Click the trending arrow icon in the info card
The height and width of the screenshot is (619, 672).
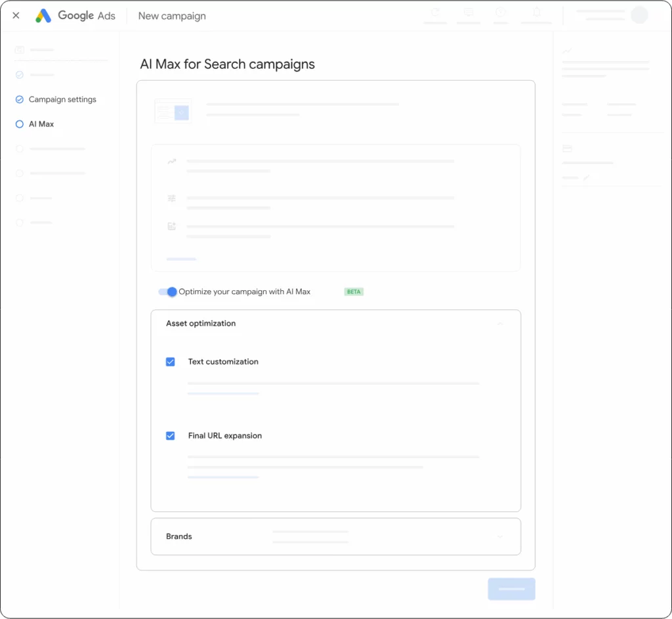point(172,161)
